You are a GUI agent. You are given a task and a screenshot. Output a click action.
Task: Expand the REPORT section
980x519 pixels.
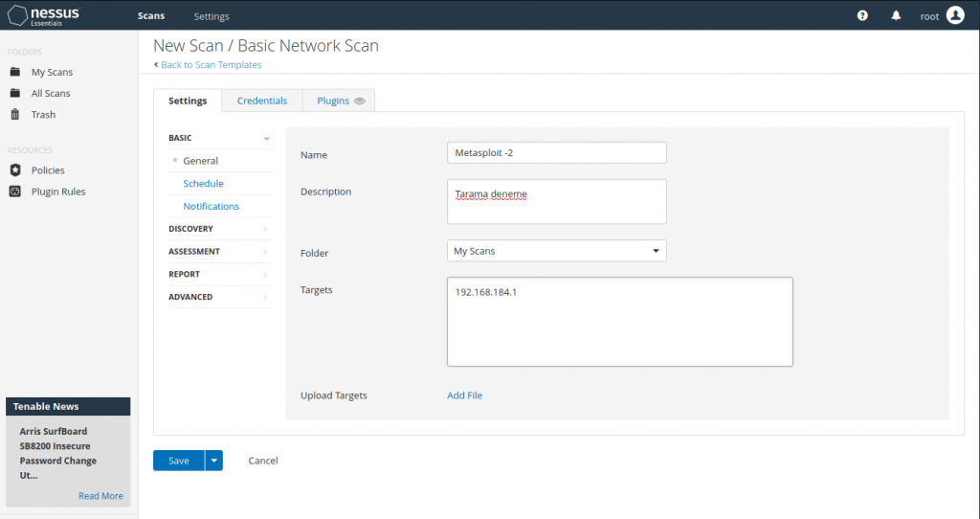click(x=219, y=275)
